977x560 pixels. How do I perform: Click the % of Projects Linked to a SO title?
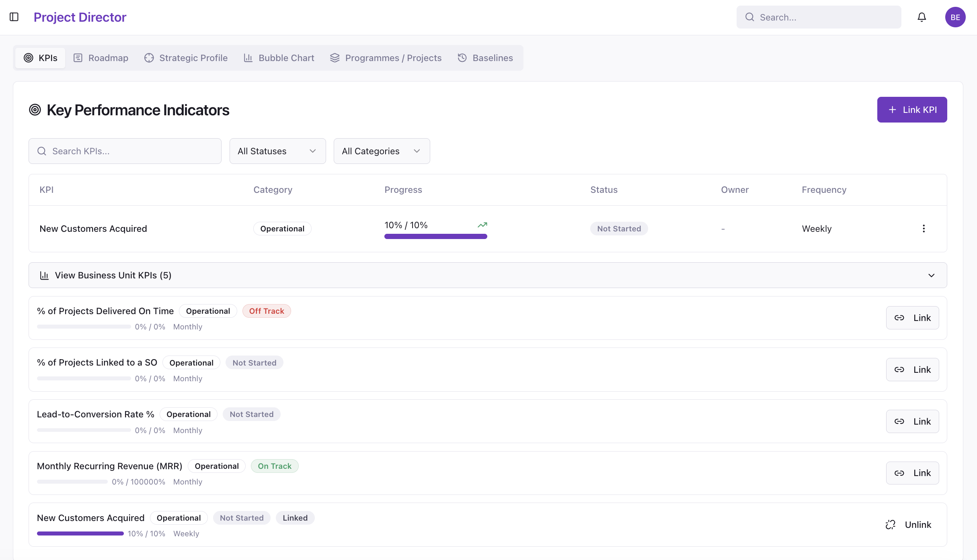pos(97,362)
